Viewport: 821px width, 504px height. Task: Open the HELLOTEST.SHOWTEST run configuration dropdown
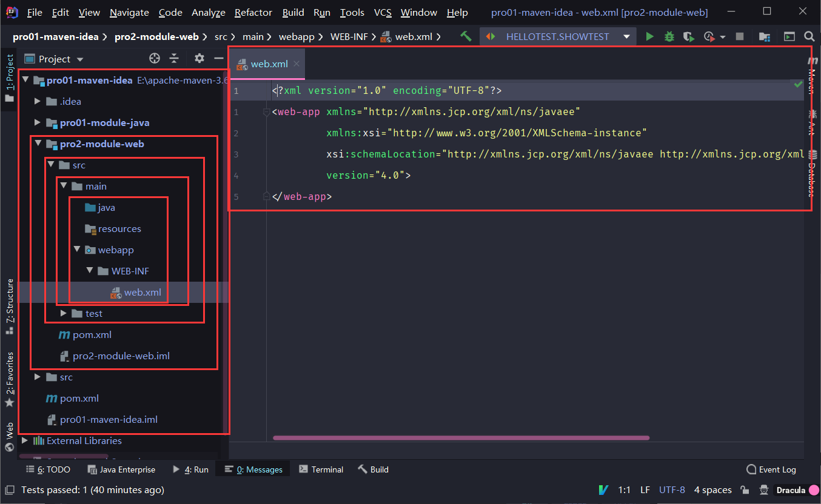(x=558, y=36)
